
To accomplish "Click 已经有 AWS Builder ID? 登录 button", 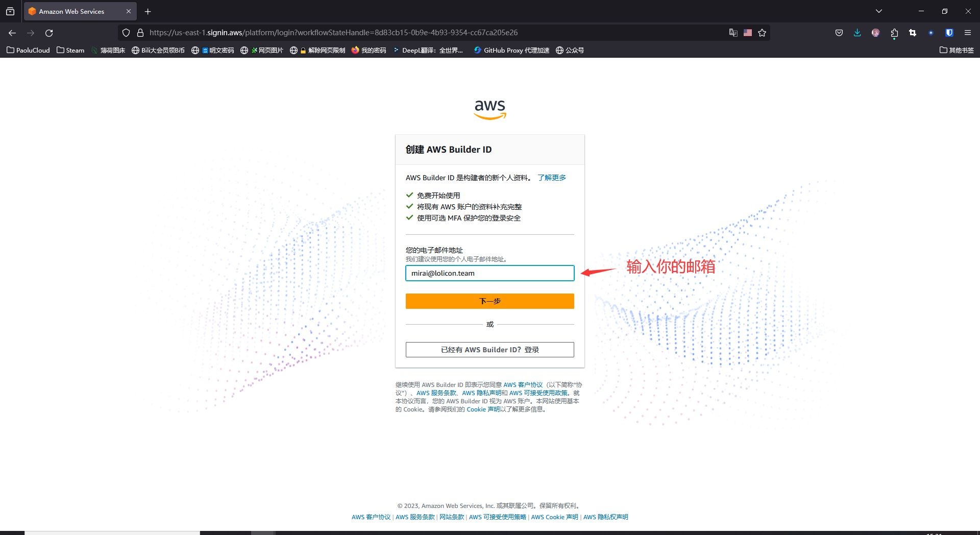I will click(490, 350).
